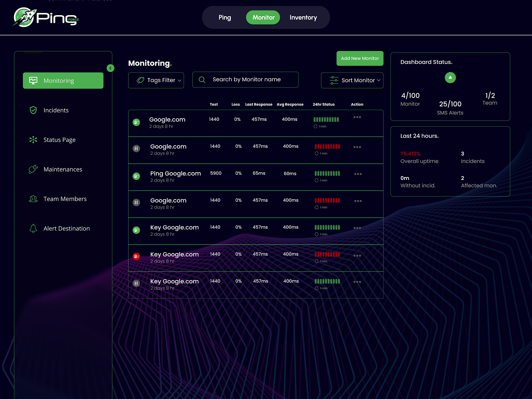Click green status icon of the first Google.com row

[136, 122]
